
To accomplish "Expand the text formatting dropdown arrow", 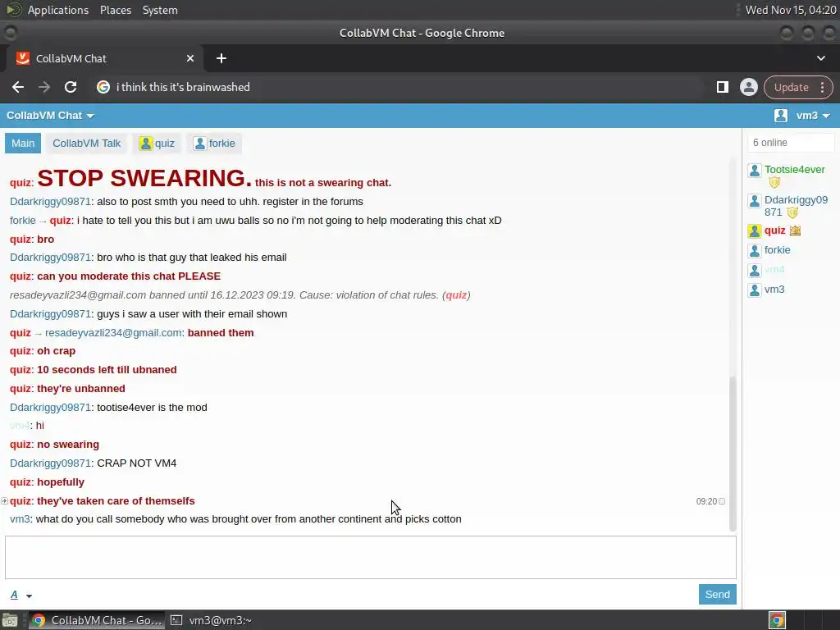I will coord(29,596).
